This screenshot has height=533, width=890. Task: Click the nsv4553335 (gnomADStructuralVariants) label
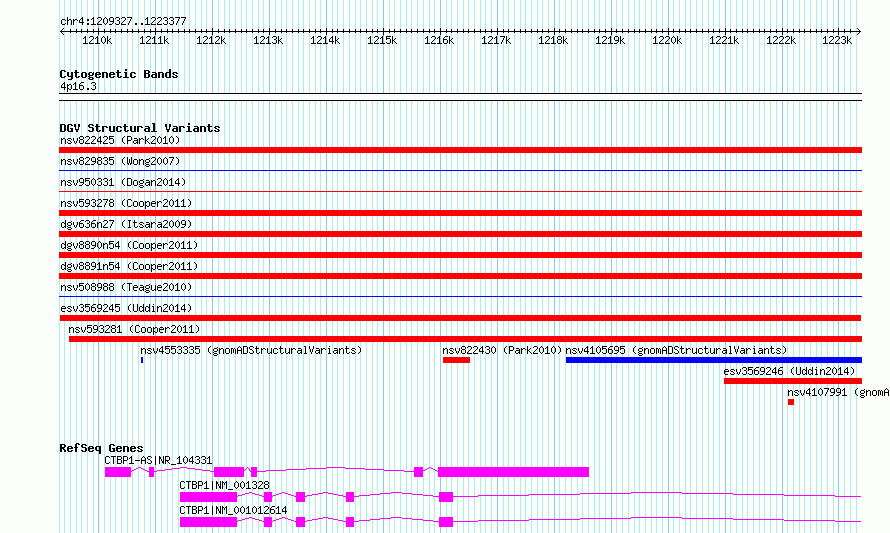coord(251,350)
